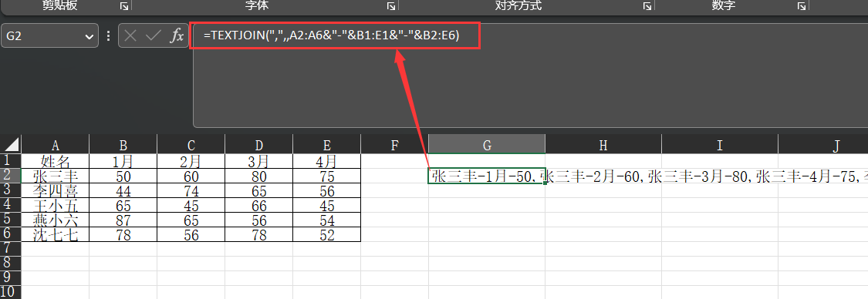Click the 1月 header cell
The image size is (868, 299).
[123, 161]
